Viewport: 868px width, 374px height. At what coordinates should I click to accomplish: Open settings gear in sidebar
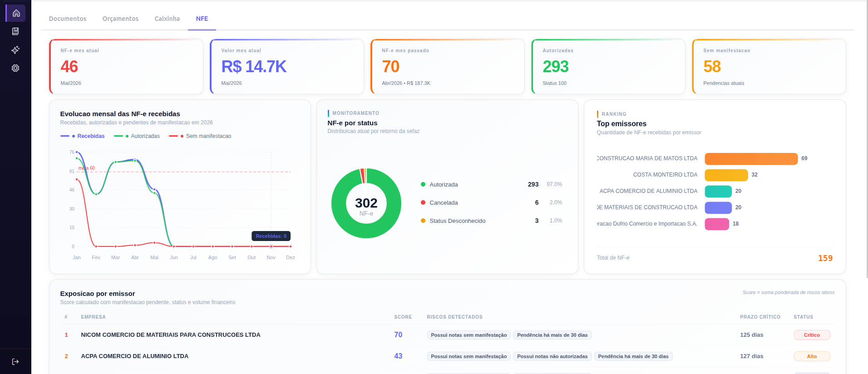click(15, 68)
